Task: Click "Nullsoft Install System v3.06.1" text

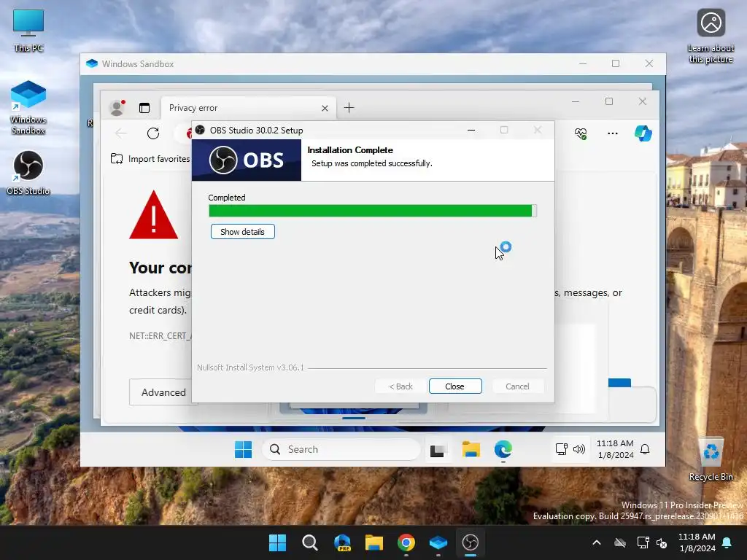Action: 251,367
